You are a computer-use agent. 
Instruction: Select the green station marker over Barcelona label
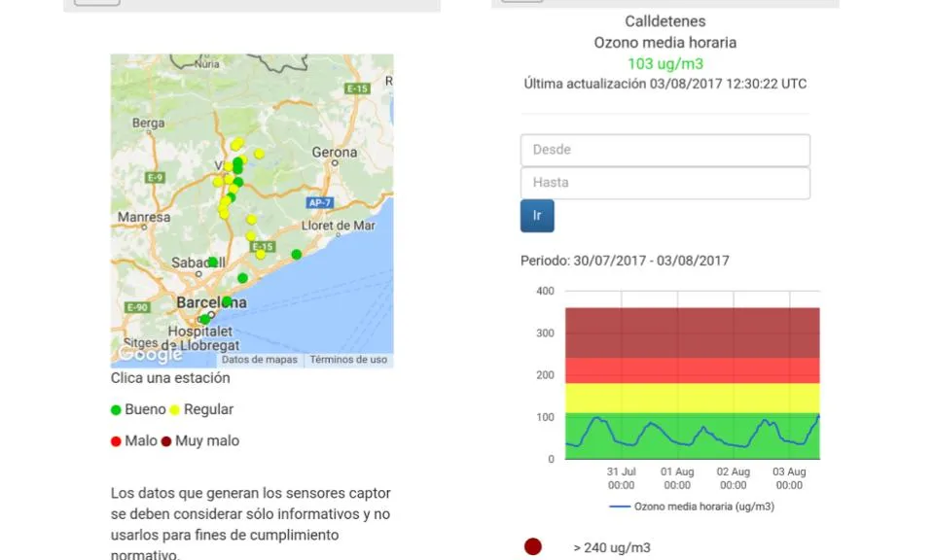tap(227, 301)
